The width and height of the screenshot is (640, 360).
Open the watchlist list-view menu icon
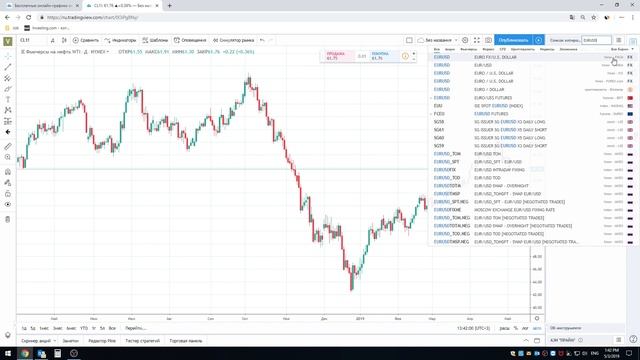[x=619, y=40]
